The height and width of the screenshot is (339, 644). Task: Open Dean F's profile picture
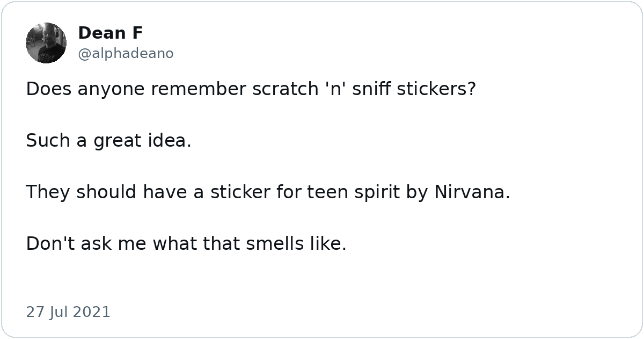[46, 43]
